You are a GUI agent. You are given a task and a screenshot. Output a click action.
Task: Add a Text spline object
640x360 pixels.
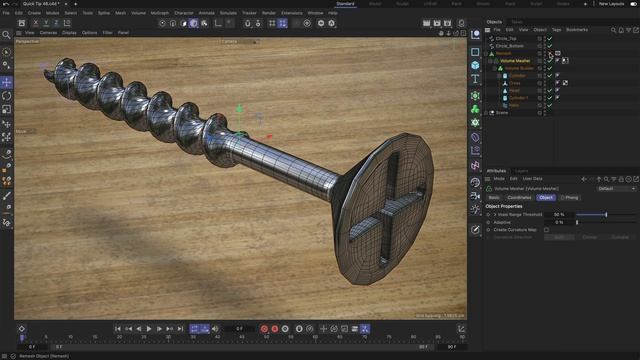click(x=475, y=79)
